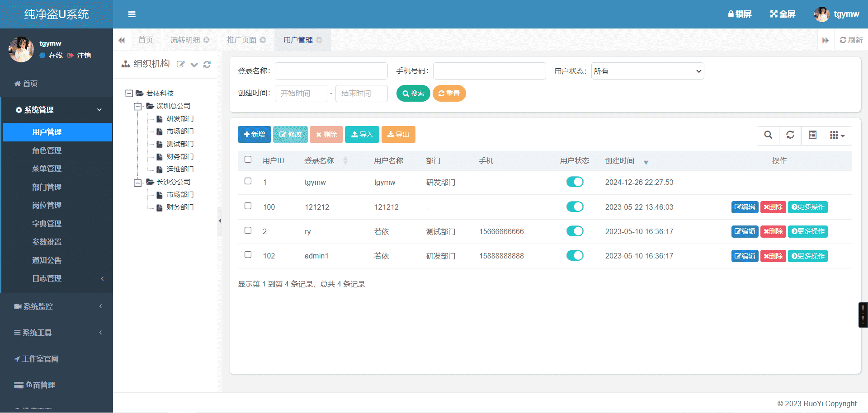Check the checkbox for user ry
The image size is (868, 413).
tap(248, 230)
